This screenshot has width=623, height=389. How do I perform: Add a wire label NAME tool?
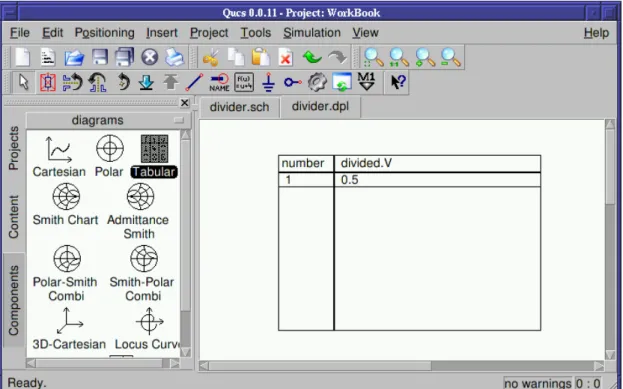point(219,83)
